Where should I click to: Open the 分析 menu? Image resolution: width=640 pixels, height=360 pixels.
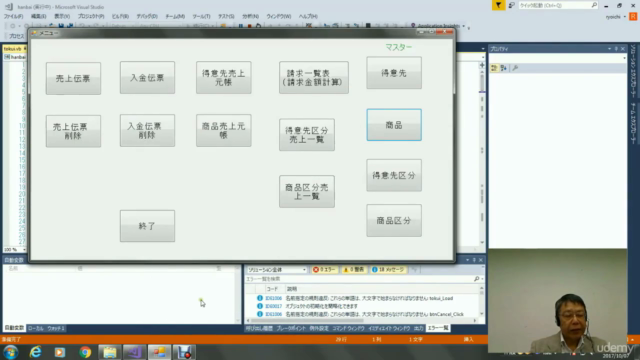click(x=250, y=16)
